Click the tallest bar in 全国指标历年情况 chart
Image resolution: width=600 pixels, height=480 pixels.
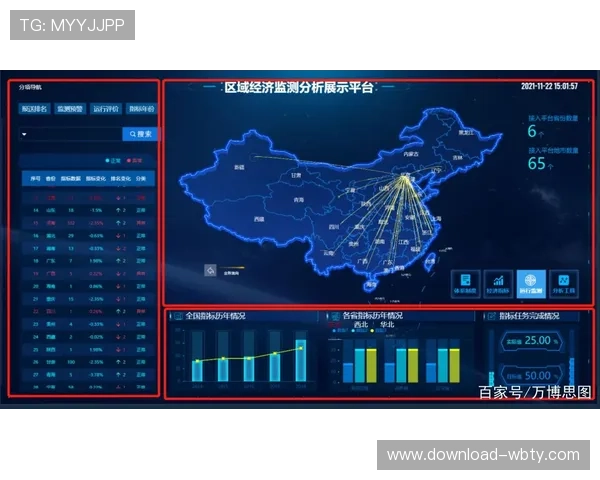(x=301, y=361)
